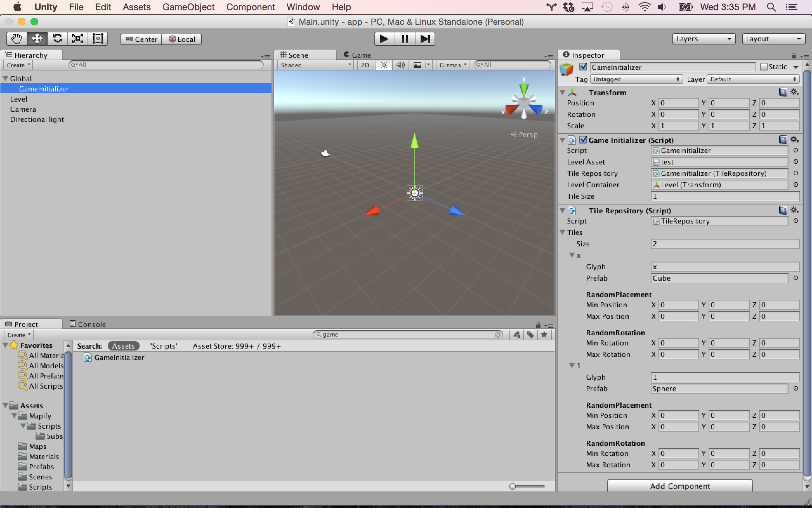This screenshot has height=508, width=812.
Task: Open the Layers dropdown
Action: tap(704, 39)
